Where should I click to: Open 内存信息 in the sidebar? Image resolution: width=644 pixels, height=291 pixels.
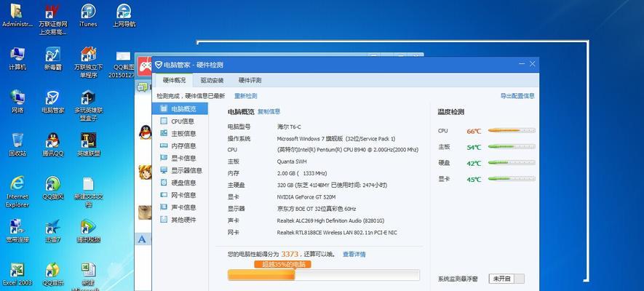pyautogui.click(x=180, y=145)
